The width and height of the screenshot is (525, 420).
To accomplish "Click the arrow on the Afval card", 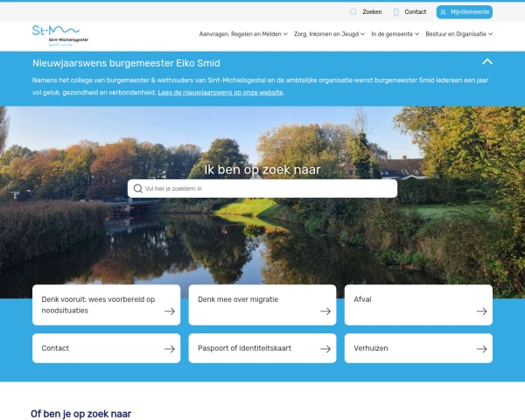I will [x=482, y=311].
